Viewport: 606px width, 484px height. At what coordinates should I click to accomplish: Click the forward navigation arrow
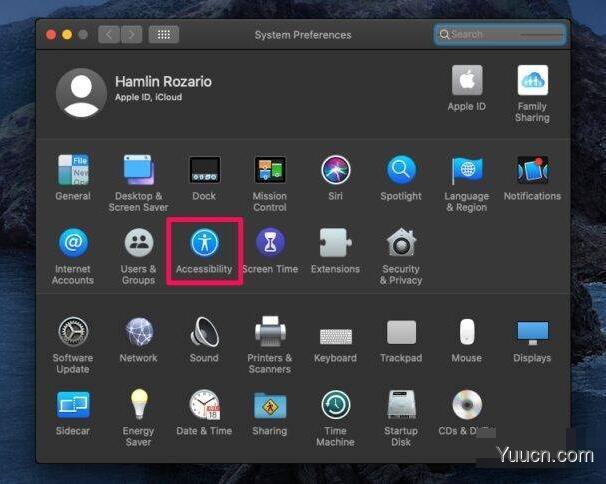point(130,34)
